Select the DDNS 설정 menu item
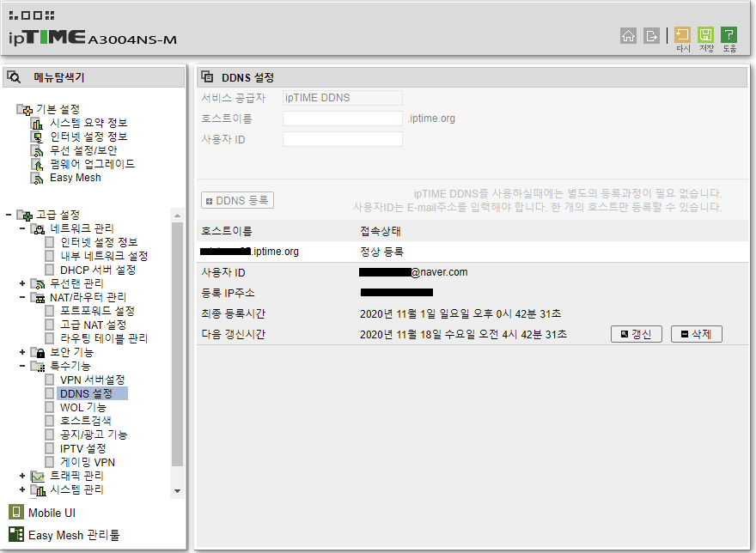The width and height of the screenshot is (756, 553). coord(86,393)
